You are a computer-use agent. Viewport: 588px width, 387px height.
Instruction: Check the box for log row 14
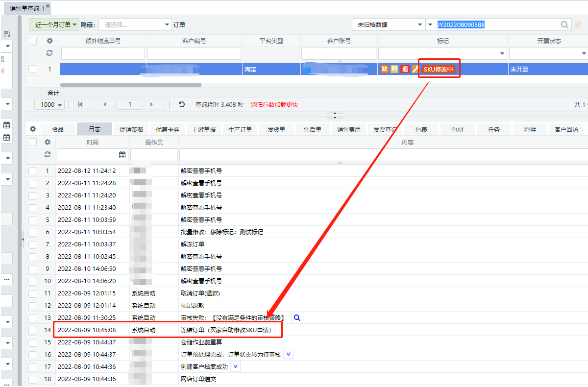click(x=32, y=330)
